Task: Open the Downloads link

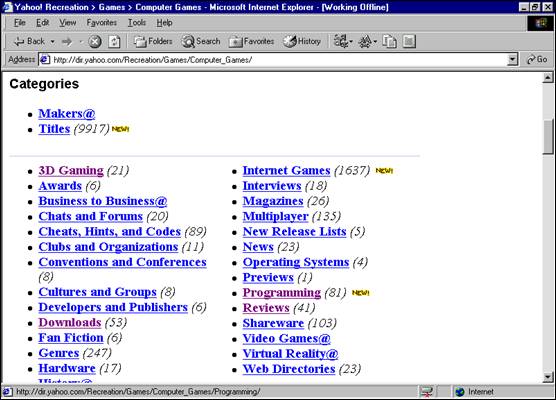Action: (70, 322)
